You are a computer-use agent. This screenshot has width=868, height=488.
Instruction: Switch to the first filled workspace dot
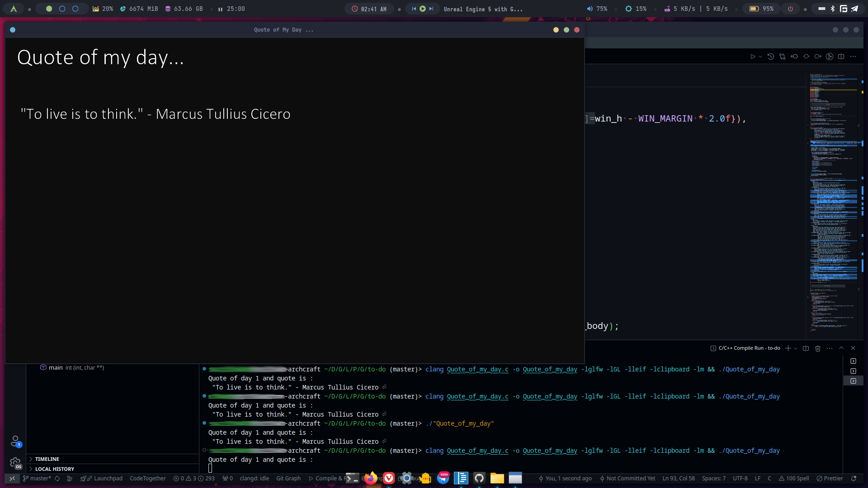point(49,9)
